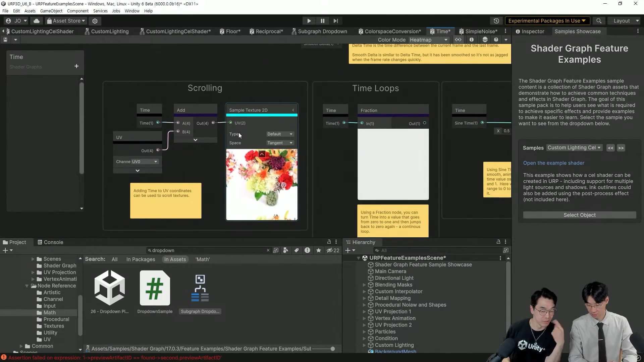The image size is (644, 362).
Task: Search by label tag icon
Action: coord(297,250)
